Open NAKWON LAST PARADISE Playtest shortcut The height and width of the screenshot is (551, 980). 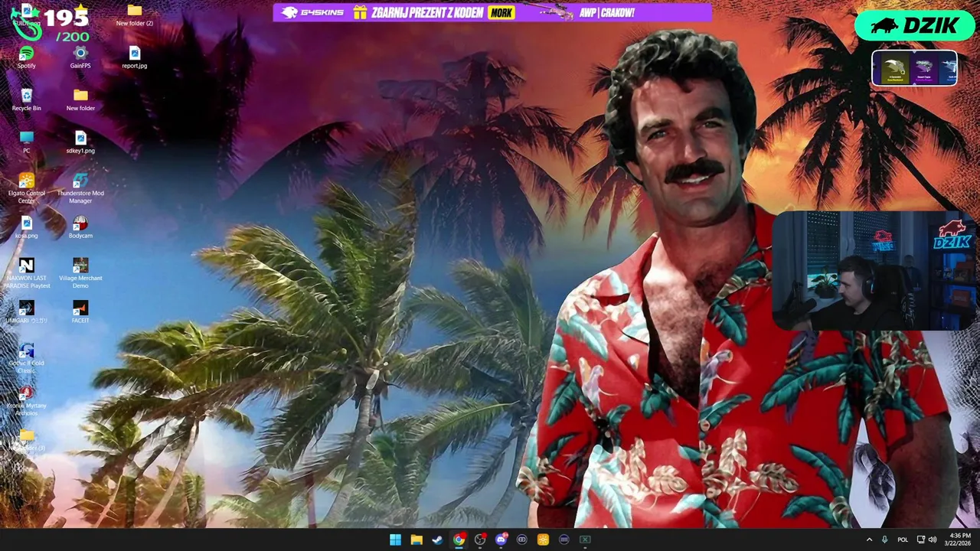click(x=27, y=273)
